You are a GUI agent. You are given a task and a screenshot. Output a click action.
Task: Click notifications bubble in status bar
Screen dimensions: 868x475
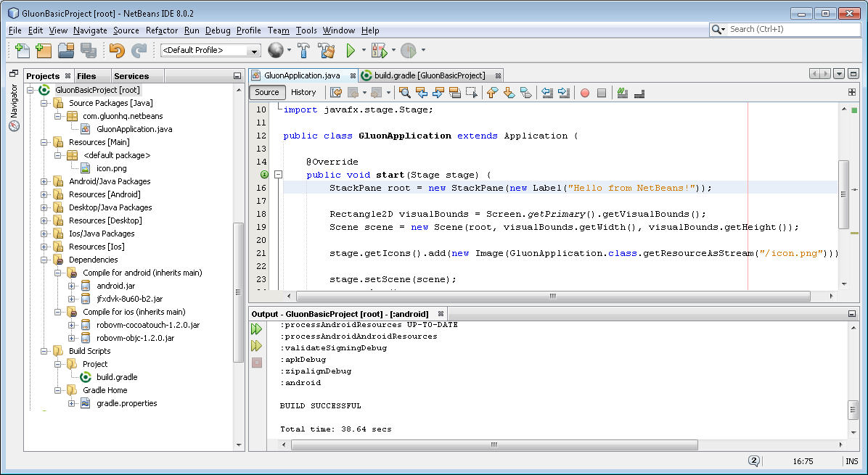[754, 461]
